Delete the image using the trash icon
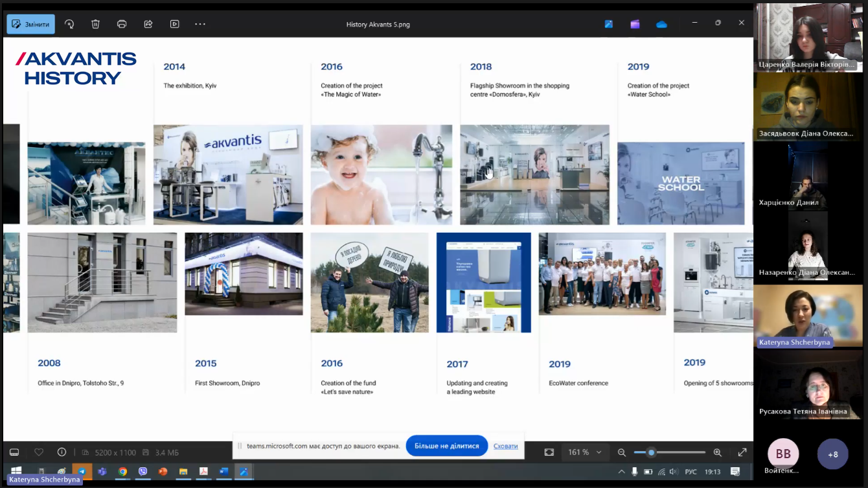Image resolution: width=868 pixels, height=488 pixels. pos(95,24)
